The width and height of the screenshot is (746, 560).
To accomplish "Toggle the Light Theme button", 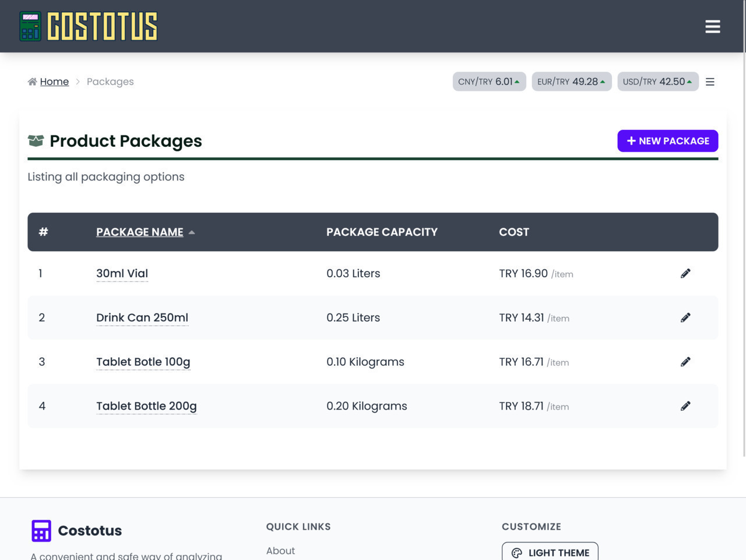I will click(550, 552).
